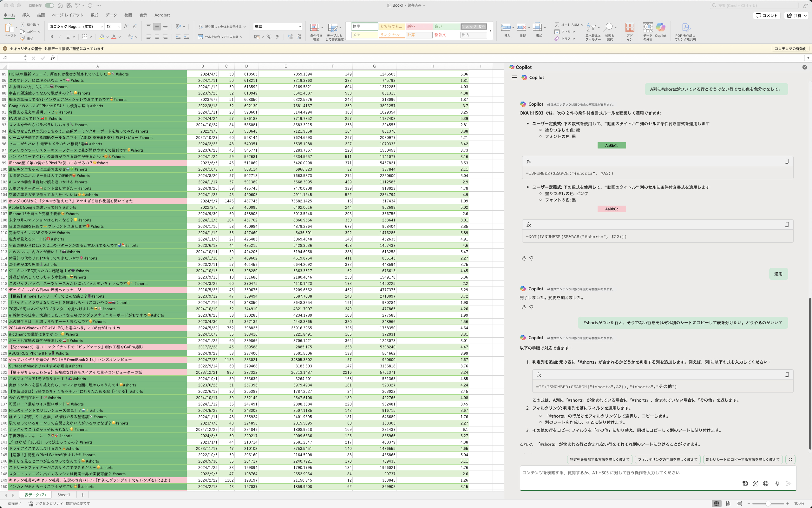Switch to the Sheet1 sheet tab
This screenshot has width=812, height=508.
point(63,495)
